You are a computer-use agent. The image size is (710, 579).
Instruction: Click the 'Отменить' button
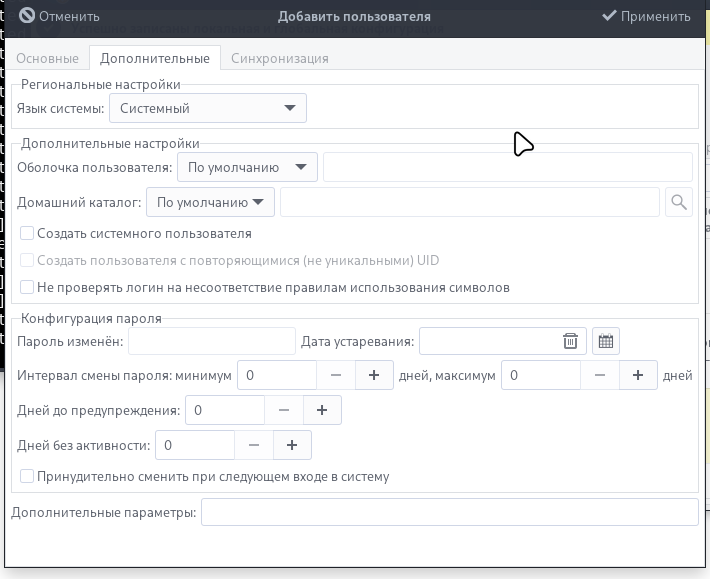coord(60,16)
